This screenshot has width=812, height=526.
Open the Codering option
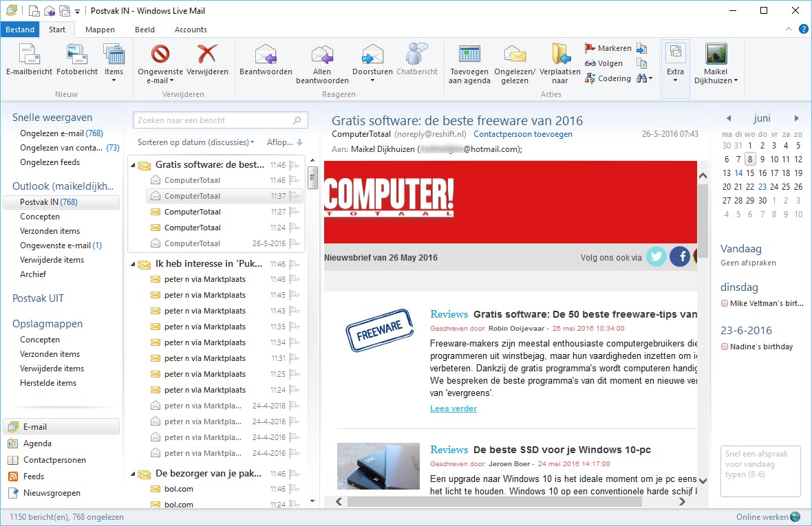pyautogui.click(x=608, y=78)
